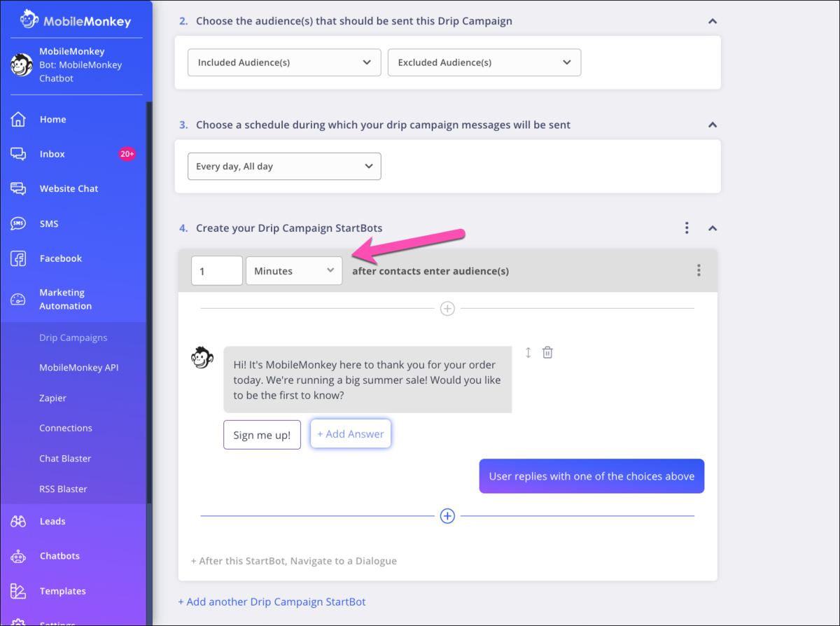The image size is (840, 626).
Task: Collapse section 2 audience chevron
Action: pyautogui.click(x=713, y=21)
